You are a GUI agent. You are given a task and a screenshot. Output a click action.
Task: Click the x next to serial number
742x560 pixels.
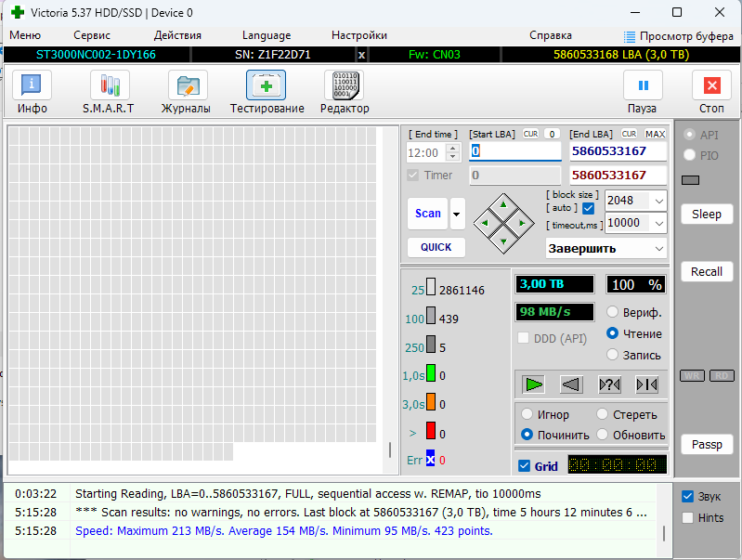(x=361, y=55)
